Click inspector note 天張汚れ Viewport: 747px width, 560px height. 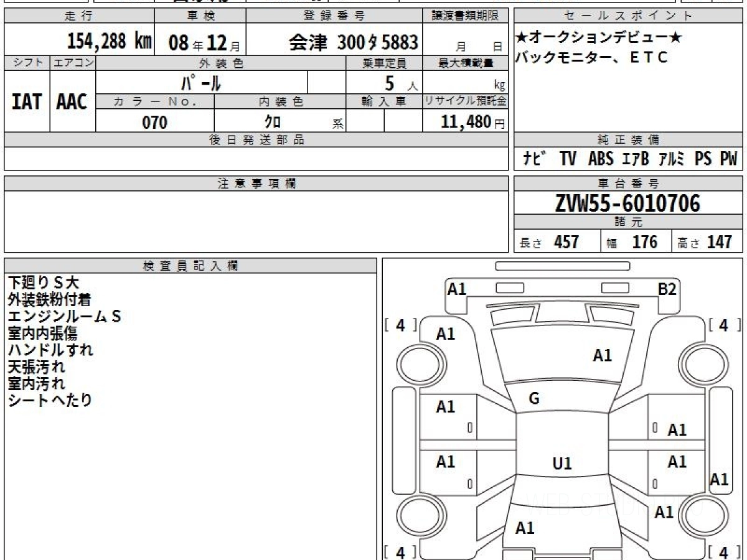click(x=36, y=366)
